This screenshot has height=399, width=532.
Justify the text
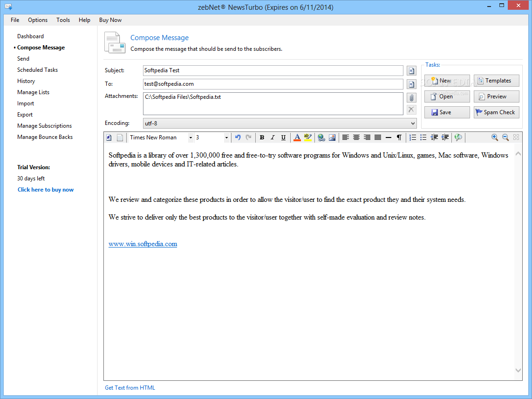tap(378, 137)
